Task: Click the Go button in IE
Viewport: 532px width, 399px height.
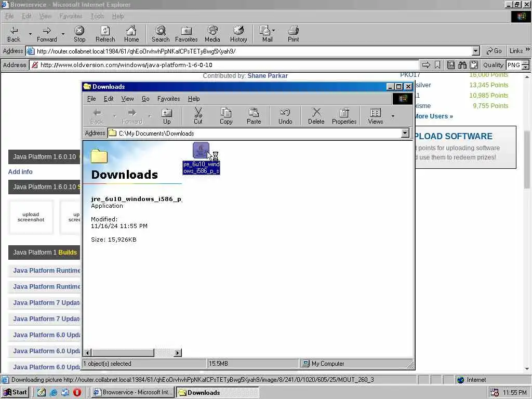Action: (494, 51)
